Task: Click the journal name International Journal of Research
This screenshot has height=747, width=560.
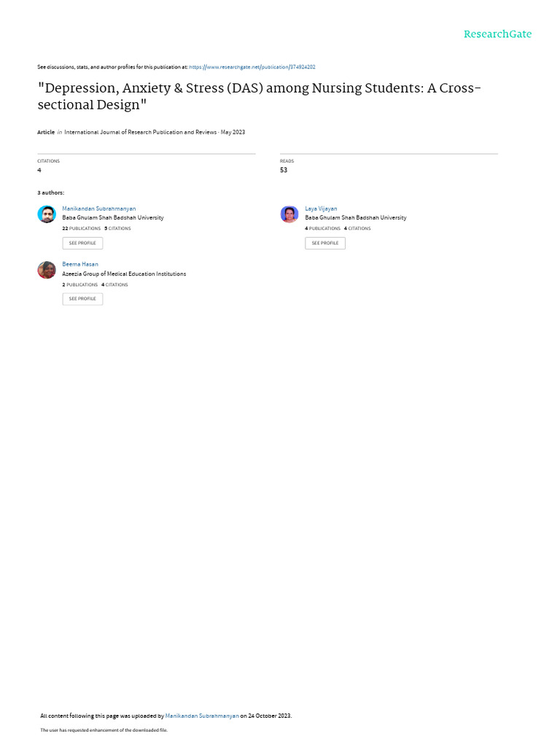Action: click(141, 132)
